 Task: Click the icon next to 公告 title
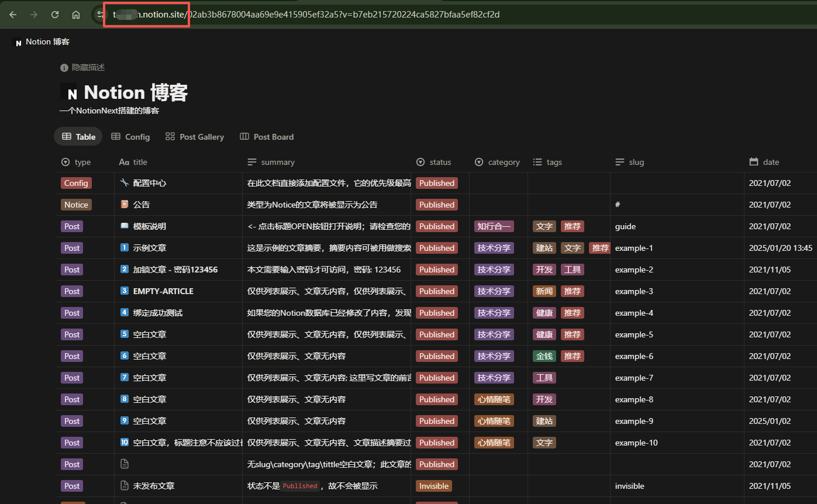click(x=124, y=205)
